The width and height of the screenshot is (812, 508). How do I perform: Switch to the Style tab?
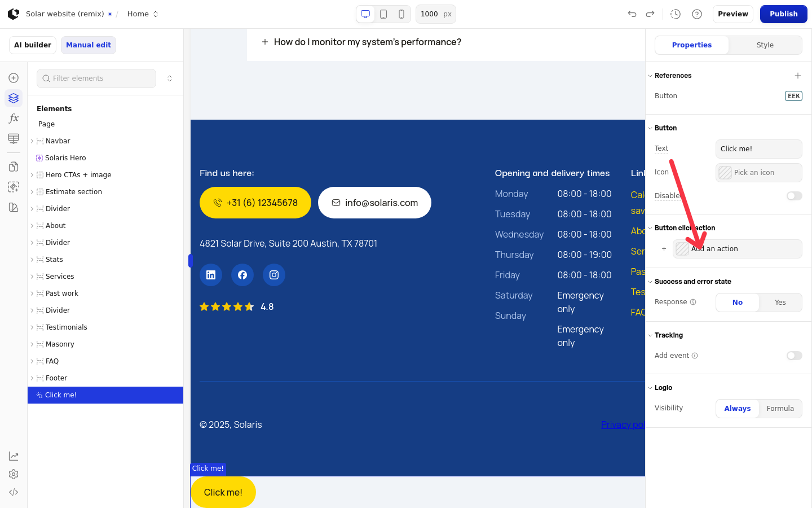tap(765, 45)
